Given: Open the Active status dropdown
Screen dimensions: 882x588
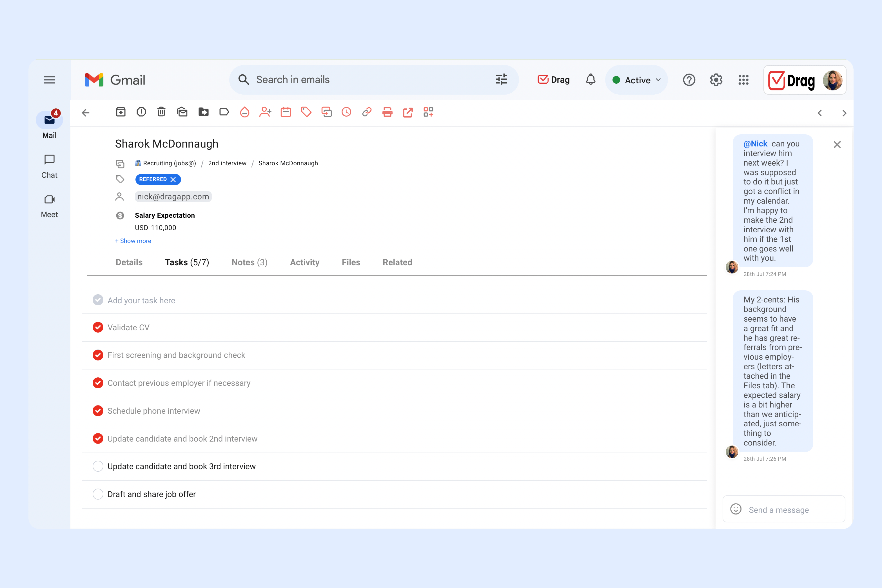Looking at the screenshot, I should tap(636, 80).
